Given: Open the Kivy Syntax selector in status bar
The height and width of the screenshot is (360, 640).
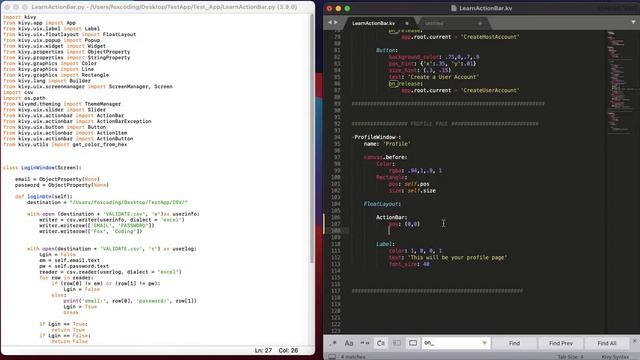Looking at the screenshot, I should coord(615,357).
